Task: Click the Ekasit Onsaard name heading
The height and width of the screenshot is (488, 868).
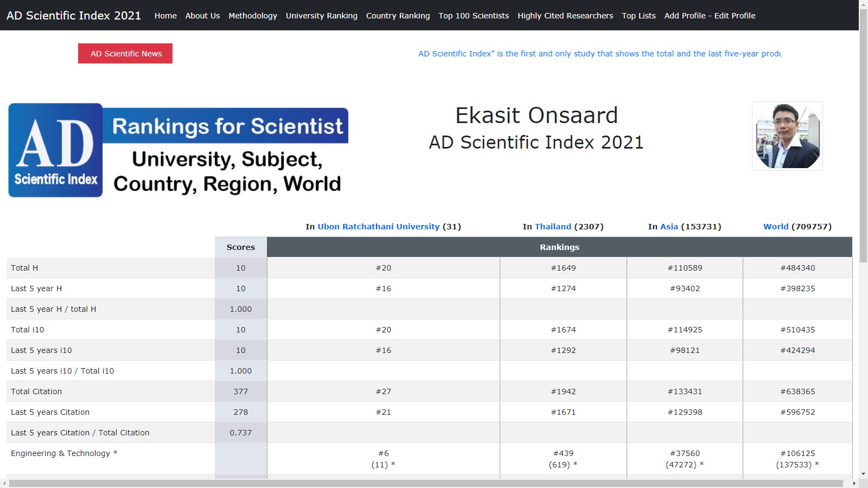Action: (537, 115)
